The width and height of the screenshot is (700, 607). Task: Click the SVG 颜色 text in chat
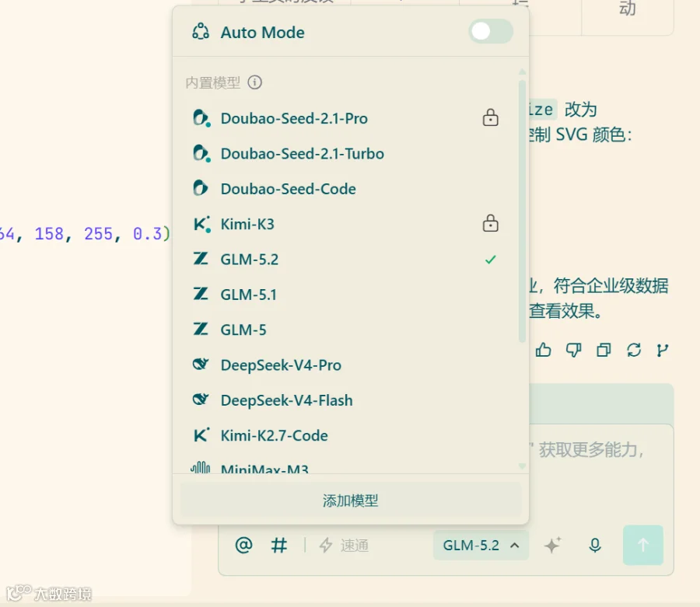point(590,134)
